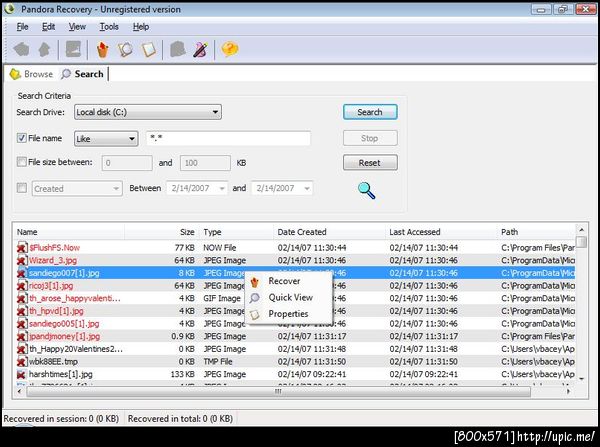Open the Help menu
This screenshot has width=600, height=447.
point(141,27)
